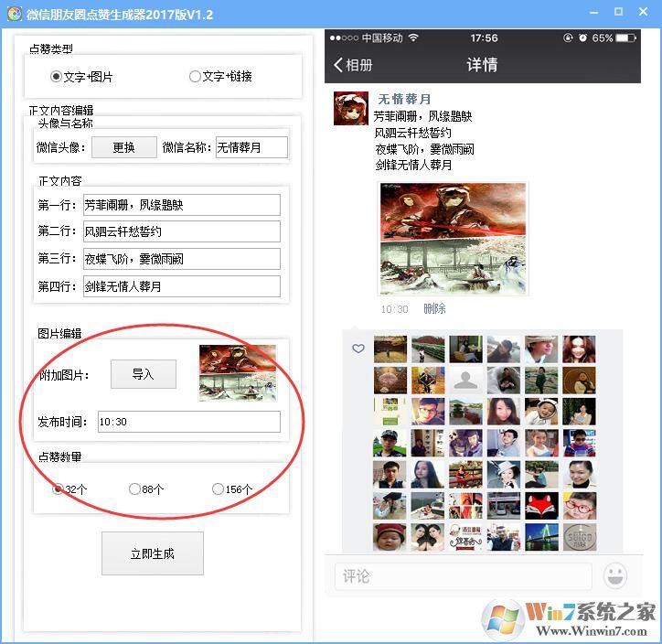Image resolution: width=662 pixels, height=644 pixels.
Task: Click the 详情 title text
Action: (482, 65)
